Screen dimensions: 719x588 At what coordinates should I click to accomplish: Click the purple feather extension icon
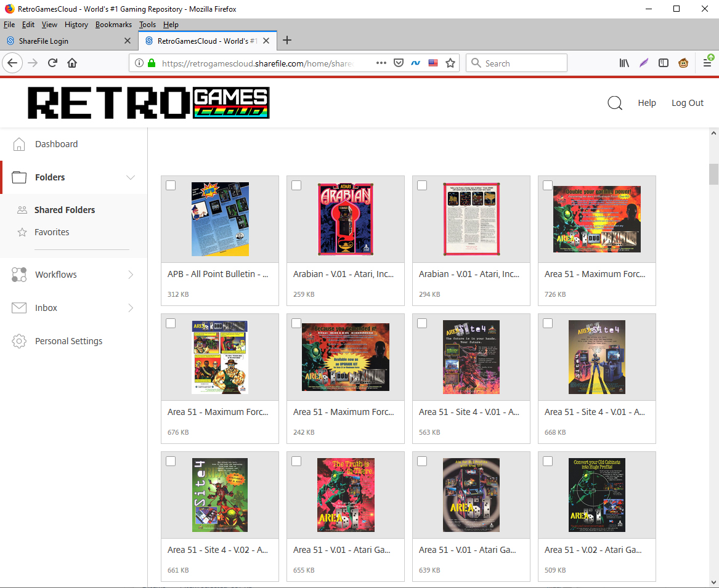[x=644, y=63]
